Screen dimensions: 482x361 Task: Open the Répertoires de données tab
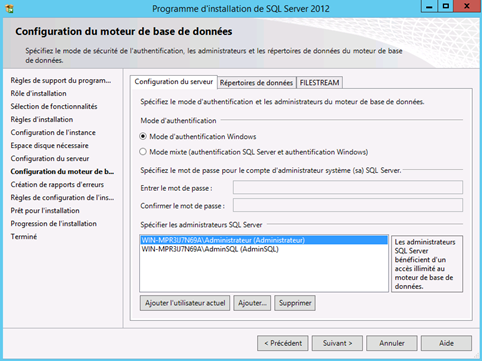(256, 83)
